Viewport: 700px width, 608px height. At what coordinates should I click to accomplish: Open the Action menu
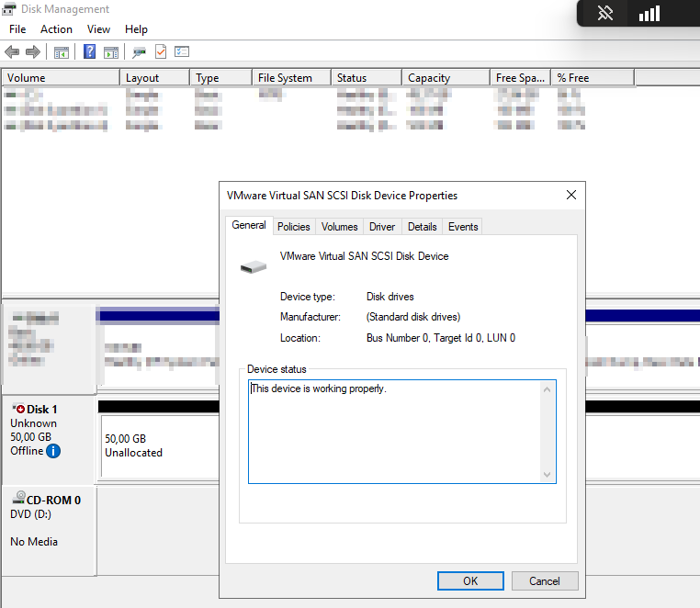click(x=56, y=29)
